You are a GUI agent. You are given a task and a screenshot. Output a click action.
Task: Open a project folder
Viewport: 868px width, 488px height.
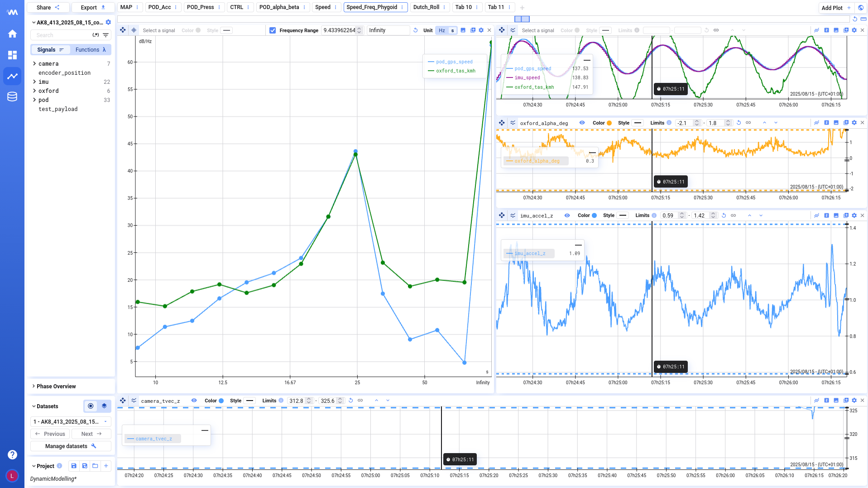[95, 466]
